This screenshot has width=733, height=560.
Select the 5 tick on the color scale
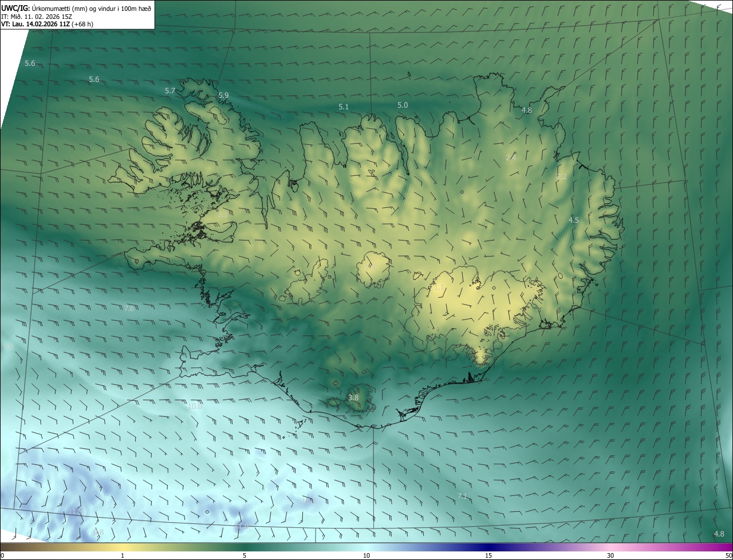click(245, 555)
